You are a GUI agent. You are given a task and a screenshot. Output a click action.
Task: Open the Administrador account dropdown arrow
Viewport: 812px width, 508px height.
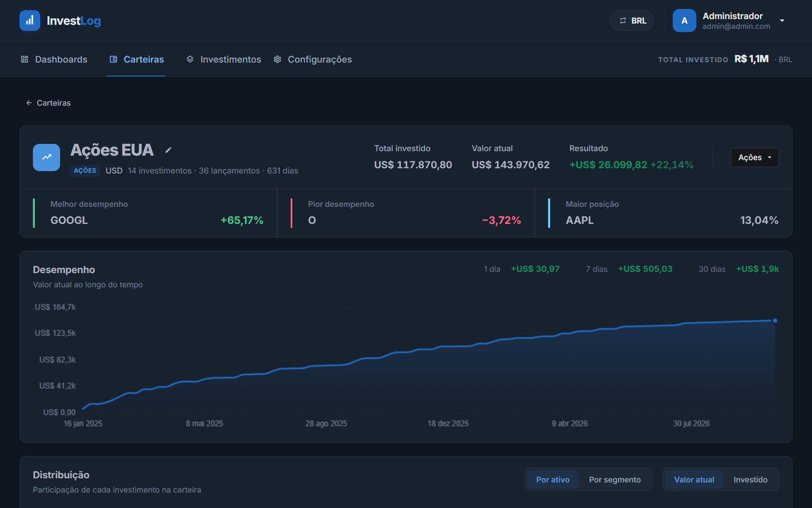point(782,21)
